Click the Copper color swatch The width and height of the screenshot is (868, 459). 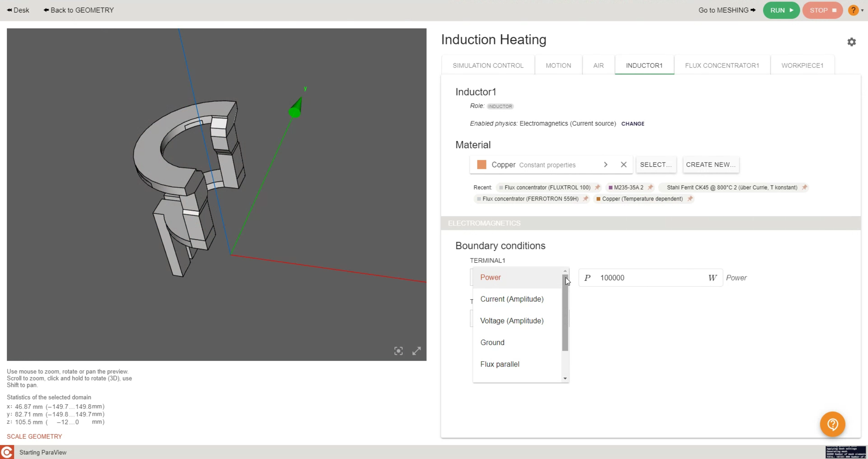tap(481, 165)
